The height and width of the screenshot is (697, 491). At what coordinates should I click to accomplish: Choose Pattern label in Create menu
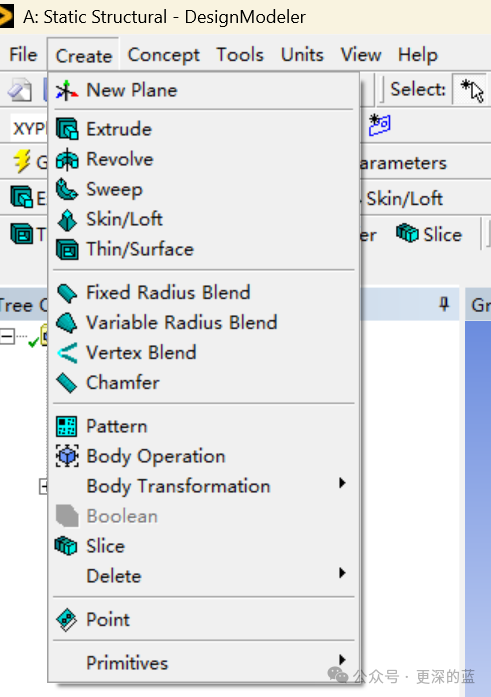116,426
